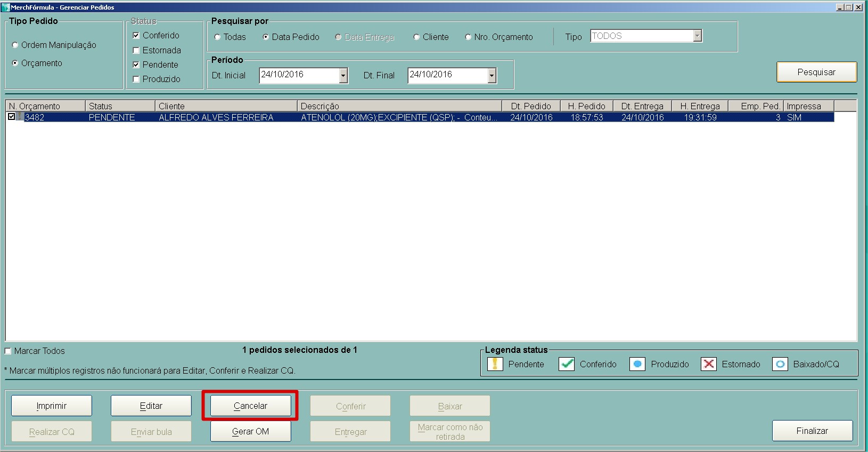Click inside the Dt. Inicial date field

pyautogui.click(x=298, y=75)
